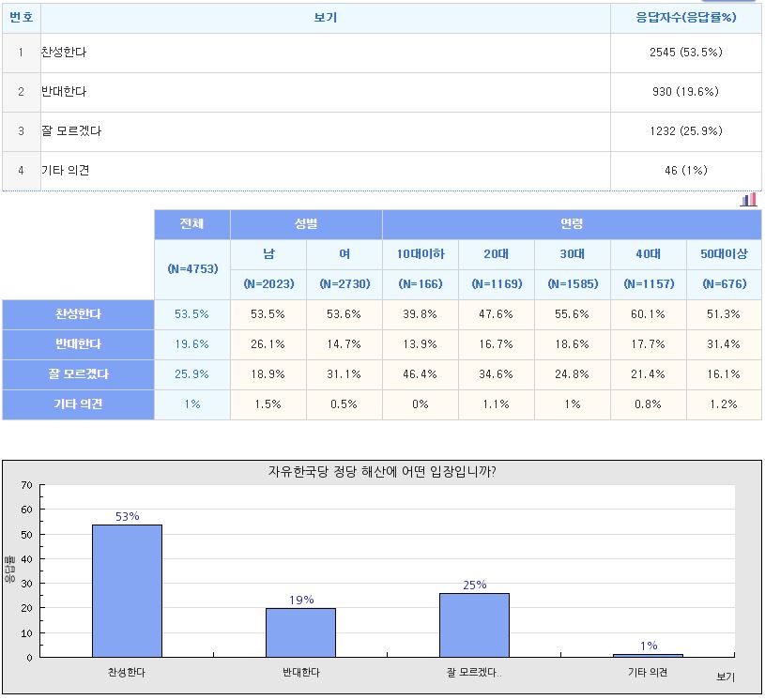
Task: Click the (N=166) sample size
Action: pyautogui.click(x=421, y=284)
